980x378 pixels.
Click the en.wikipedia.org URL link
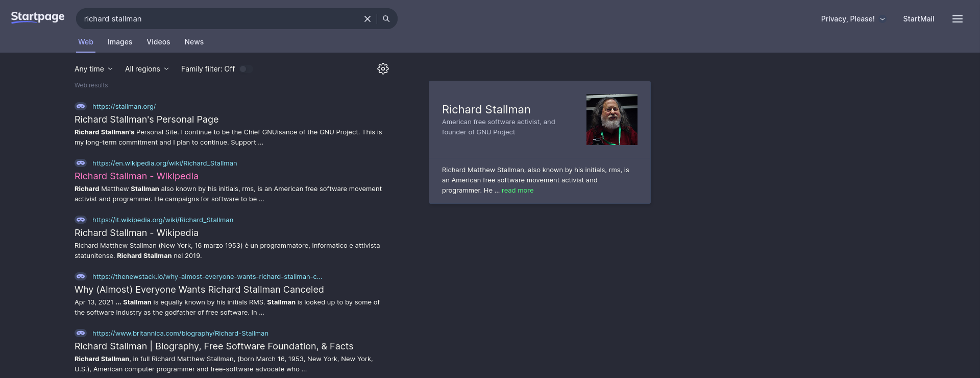(x=164, y=163)
